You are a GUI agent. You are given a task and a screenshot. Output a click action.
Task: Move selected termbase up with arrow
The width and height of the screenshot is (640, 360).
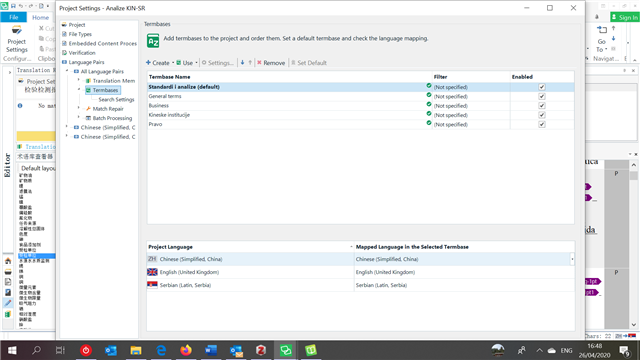tap(250, 63)
